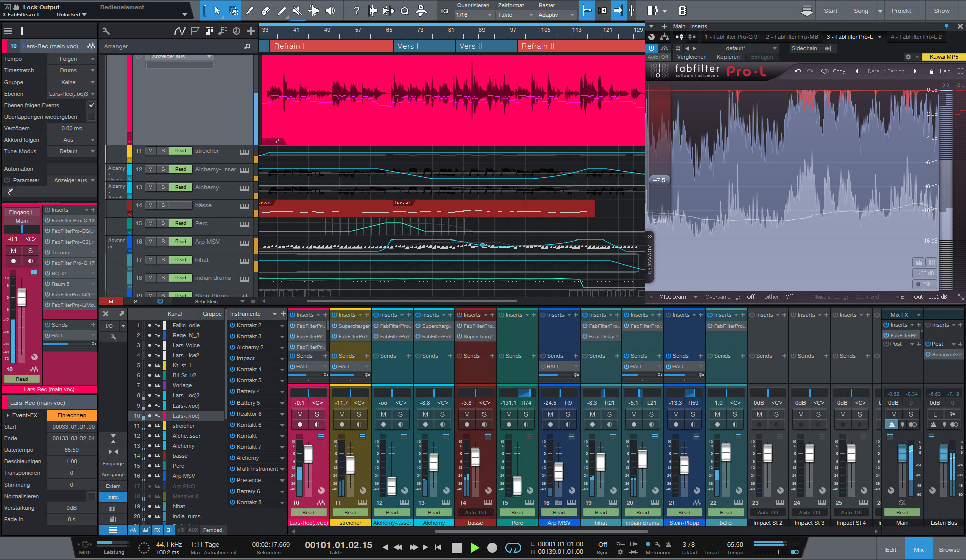The image size is (966, 560).
Task: Open the tempo track clock icon
Action: pos(236,31)
